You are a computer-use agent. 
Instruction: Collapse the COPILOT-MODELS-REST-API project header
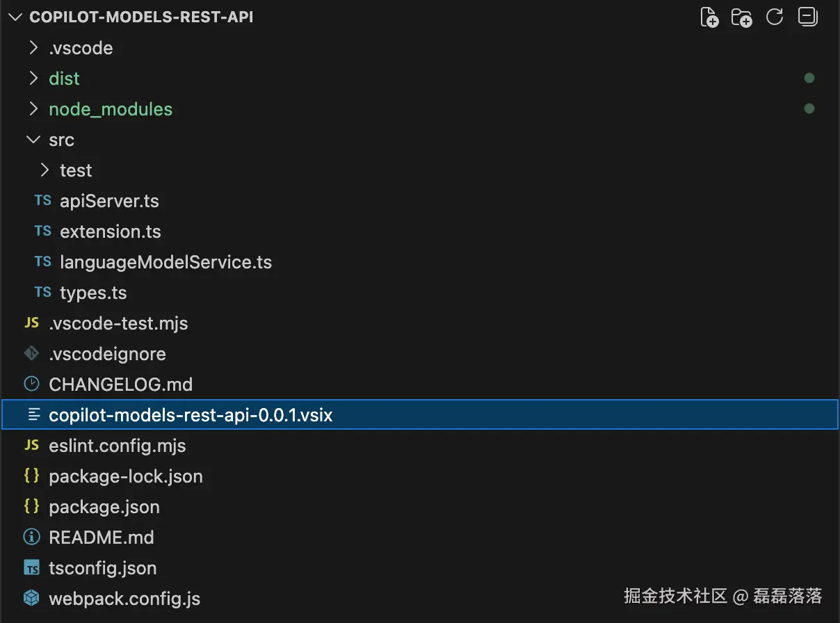pyautogui.click(x=15, y=17)
